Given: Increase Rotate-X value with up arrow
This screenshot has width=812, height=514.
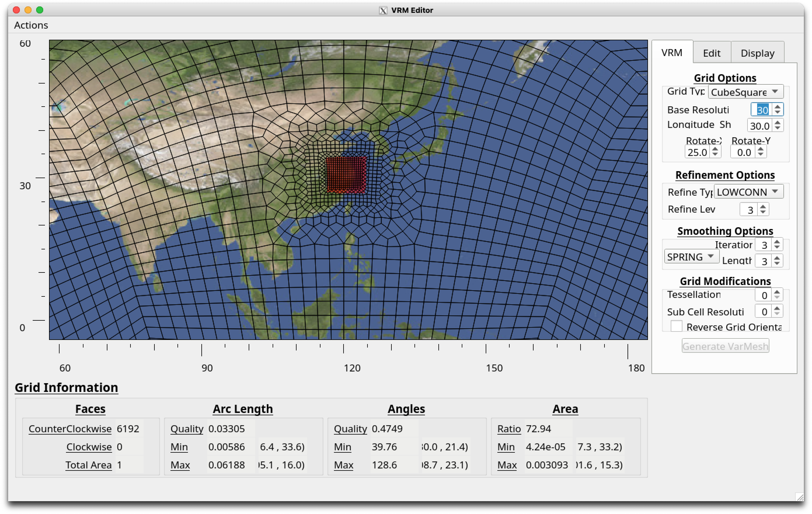Looking at the screenshot, I should [715, 149].
